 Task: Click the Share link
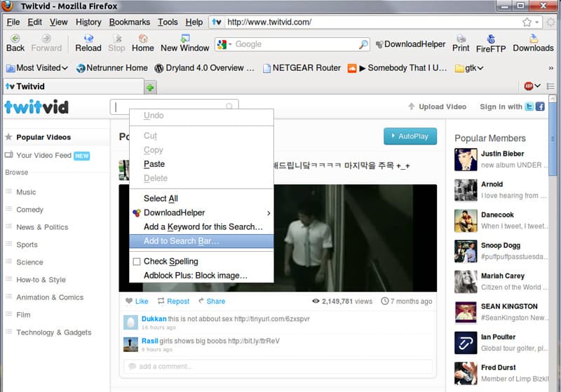pos(216,301)
